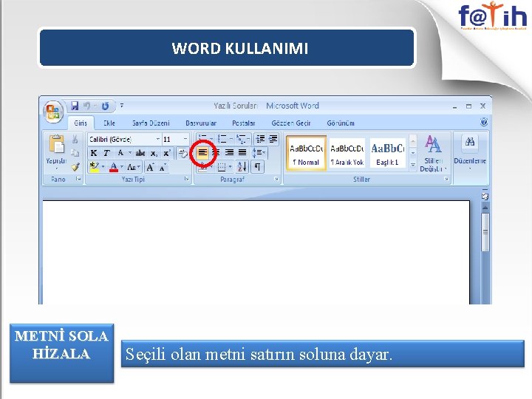This screenshot has height=399, width=532.
Task: Decrease paragraph indent
Action: (260, 139)
